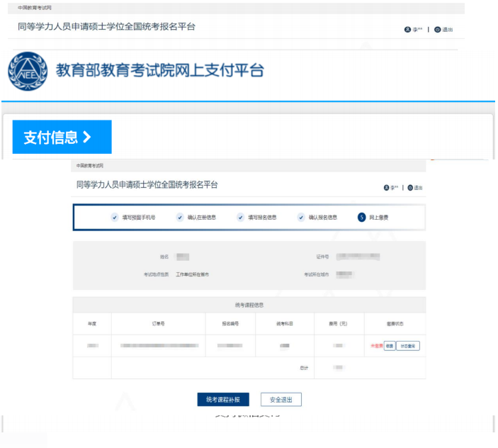
Task: Click the blurred 证件号 value
Action: [358, 257]
